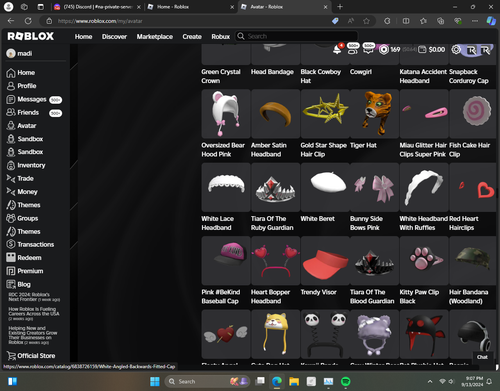Click the Roblox search field
This screenshot has width=500, height=391.
coord(297,36)
